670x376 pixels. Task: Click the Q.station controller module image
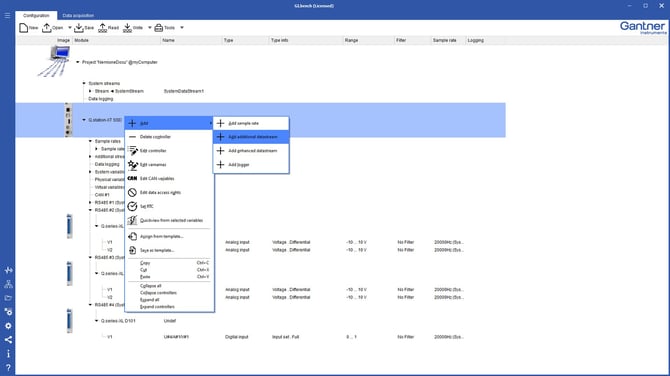68,120
